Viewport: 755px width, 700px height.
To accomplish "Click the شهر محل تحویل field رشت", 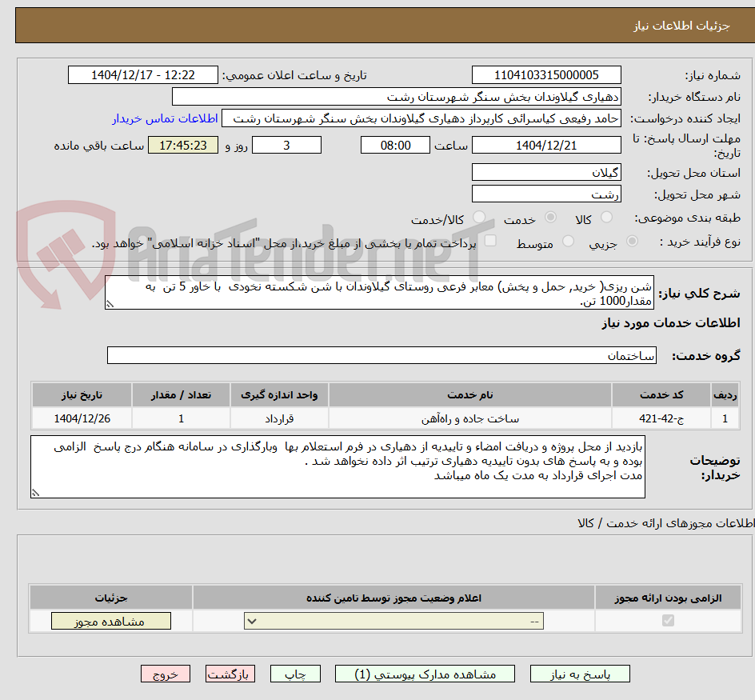I will coord(546,194).
